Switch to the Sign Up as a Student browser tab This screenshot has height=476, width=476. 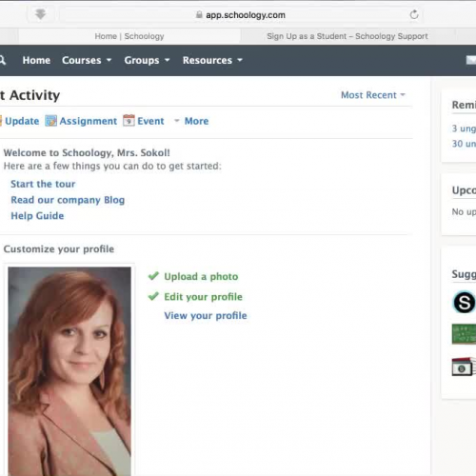click(347, 36)
